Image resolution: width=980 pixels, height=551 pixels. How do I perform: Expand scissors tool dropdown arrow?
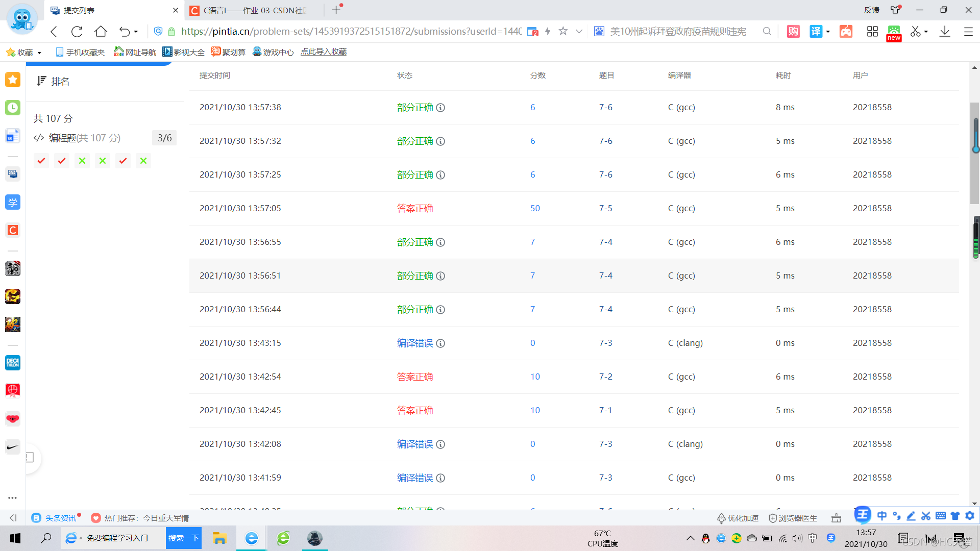pyautogui.click(x=926, y=32)
